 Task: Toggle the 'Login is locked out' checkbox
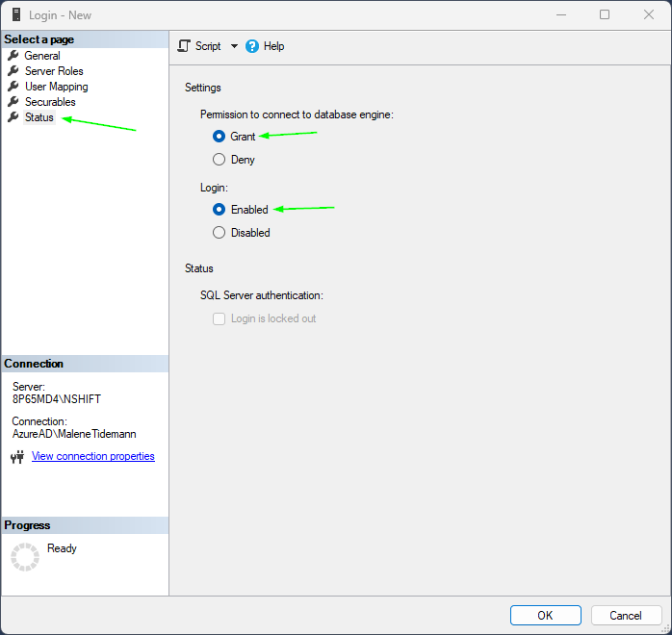pos(220,319)
